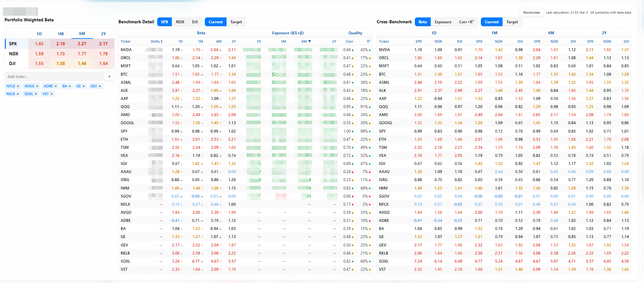
Task: Focus the Add ticker input field
Action: (x=53, y=77)
